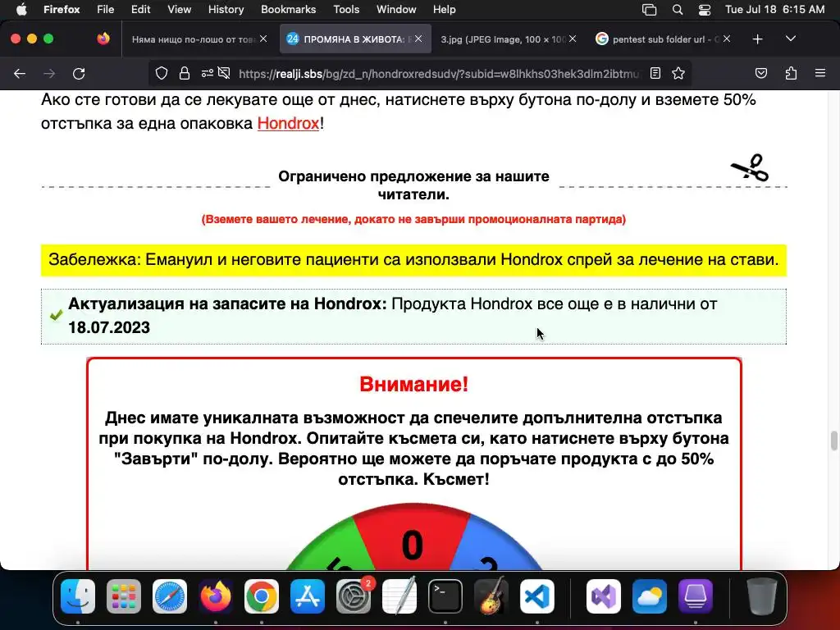Click the green checkmark beside stock update
Screen dimensions: 840x630
pos(56,316)
